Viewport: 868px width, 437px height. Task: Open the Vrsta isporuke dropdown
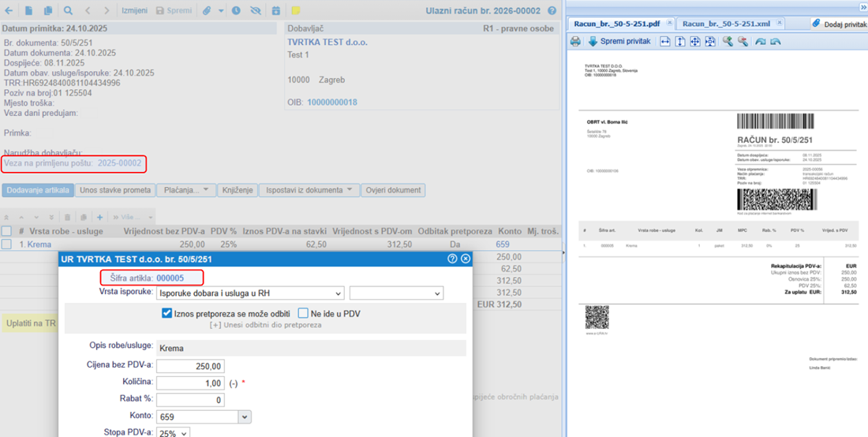tap(250, 292)
